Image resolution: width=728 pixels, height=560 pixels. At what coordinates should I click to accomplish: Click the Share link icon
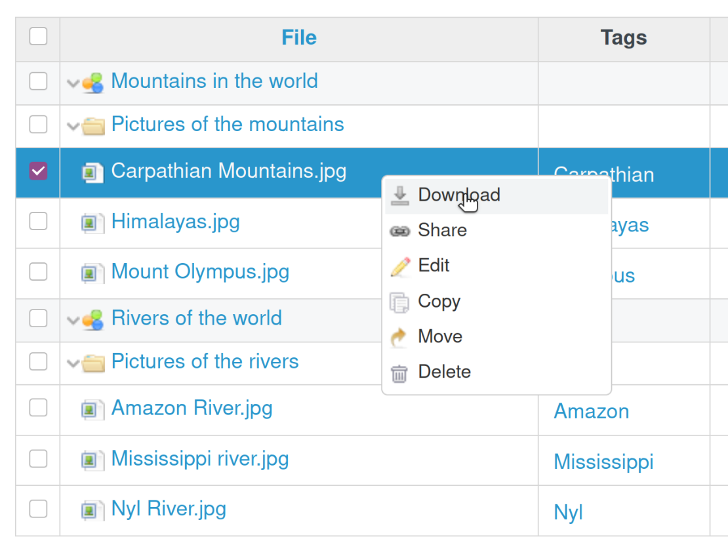click(x=399, y=230)
